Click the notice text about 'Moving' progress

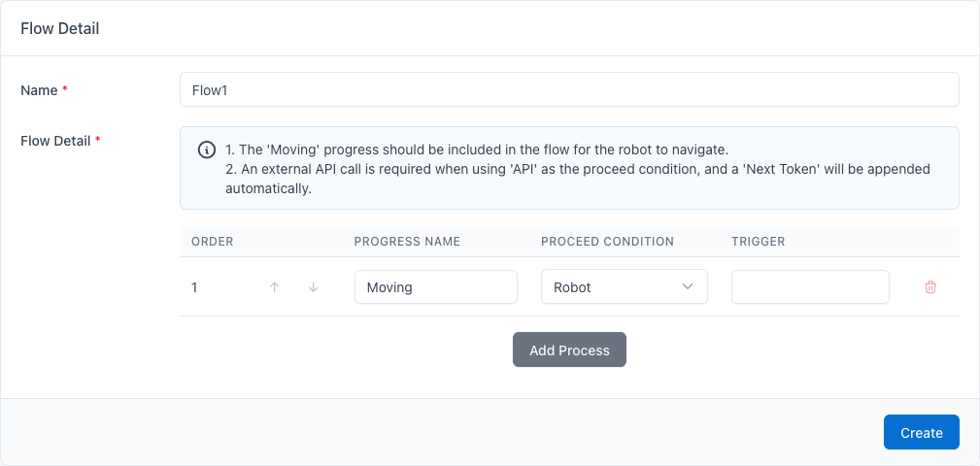476,150
